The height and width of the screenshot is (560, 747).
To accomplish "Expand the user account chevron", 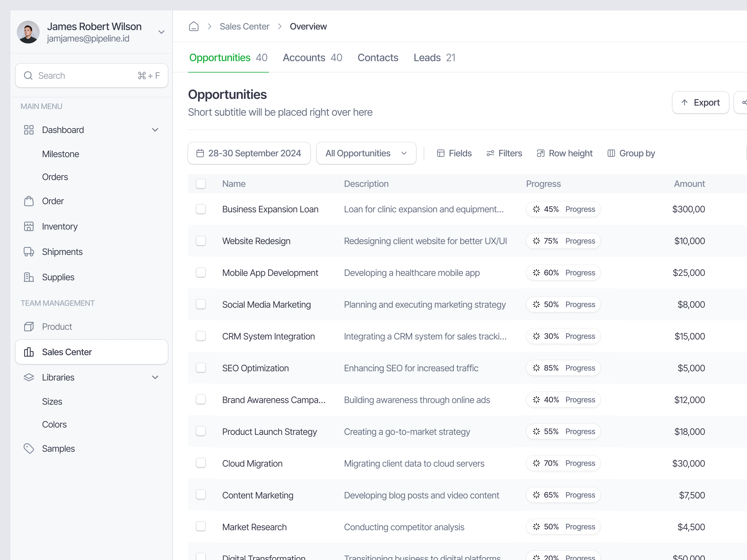I will coord(161,32).
